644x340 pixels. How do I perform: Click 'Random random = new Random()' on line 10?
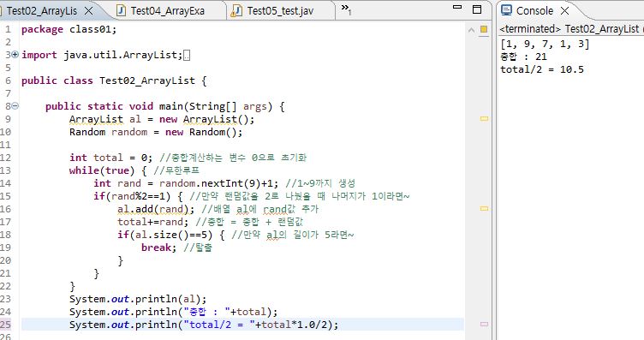(x=156, y=132)
